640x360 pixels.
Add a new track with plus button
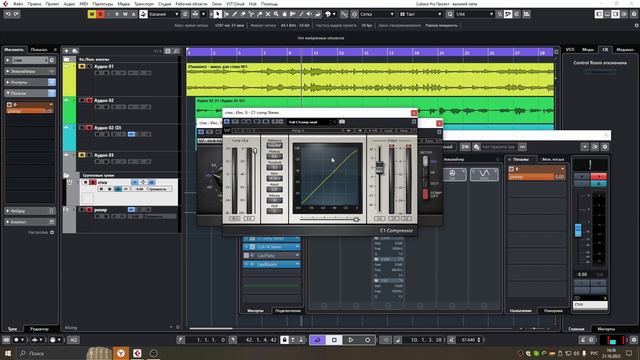[x=67, y=51]
